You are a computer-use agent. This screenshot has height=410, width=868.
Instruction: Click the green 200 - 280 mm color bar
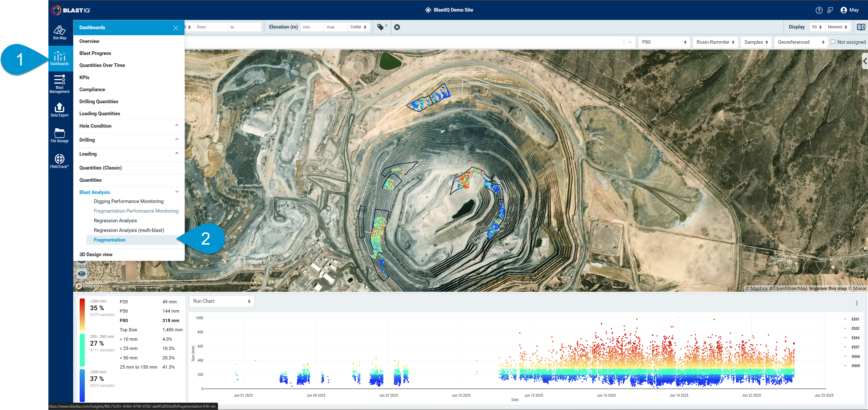point(82,350)
